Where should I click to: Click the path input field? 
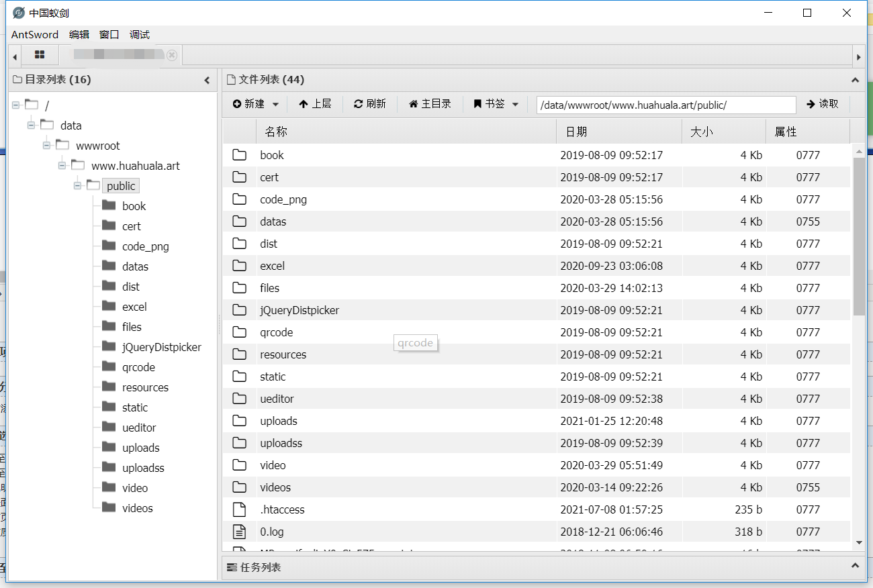(666, 105)
